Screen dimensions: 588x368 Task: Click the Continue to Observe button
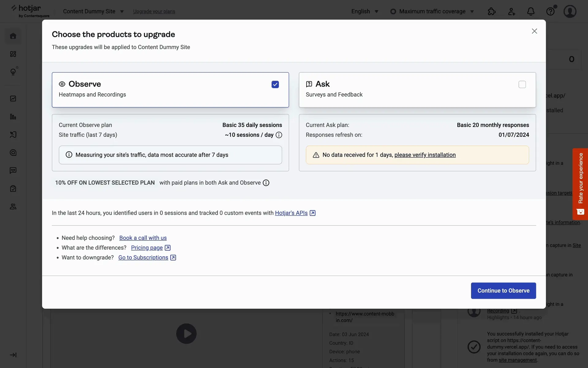pyautogui.click(x=503, y=290)
